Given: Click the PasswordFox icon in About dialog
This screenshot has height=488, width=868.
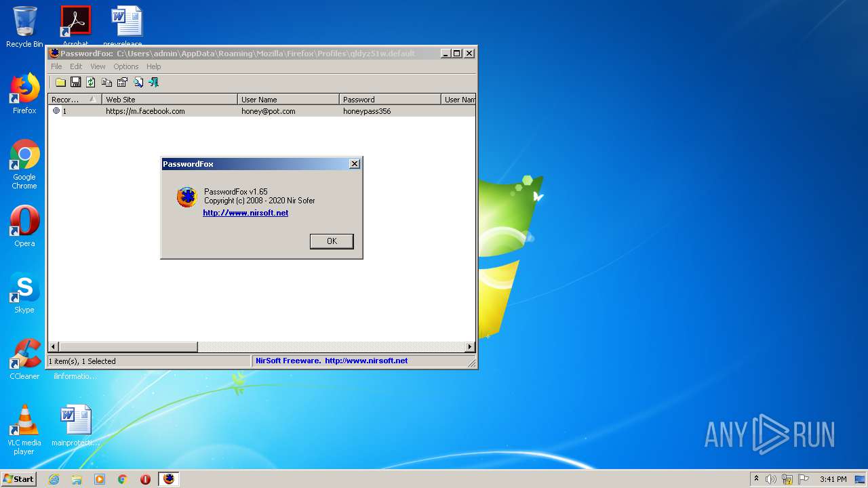Looking at the screenshot, I should click(x=186, y=197).
